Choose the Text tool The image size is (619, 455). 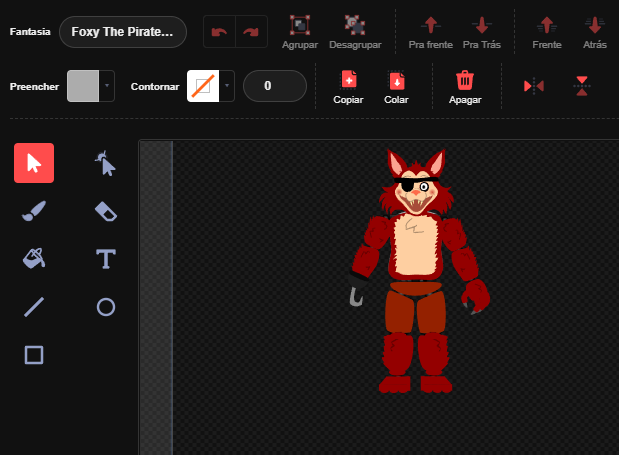point(106,259)
